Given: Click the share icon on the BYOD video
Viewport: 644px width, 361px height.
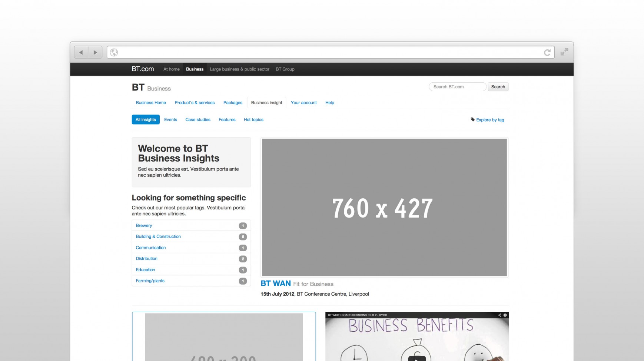Looking at the screenshot, I should pos(499,315).
